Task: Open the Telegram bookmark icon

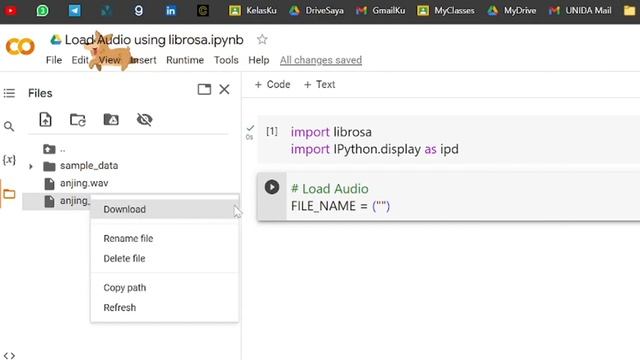Action: click(x=74, y=10)
